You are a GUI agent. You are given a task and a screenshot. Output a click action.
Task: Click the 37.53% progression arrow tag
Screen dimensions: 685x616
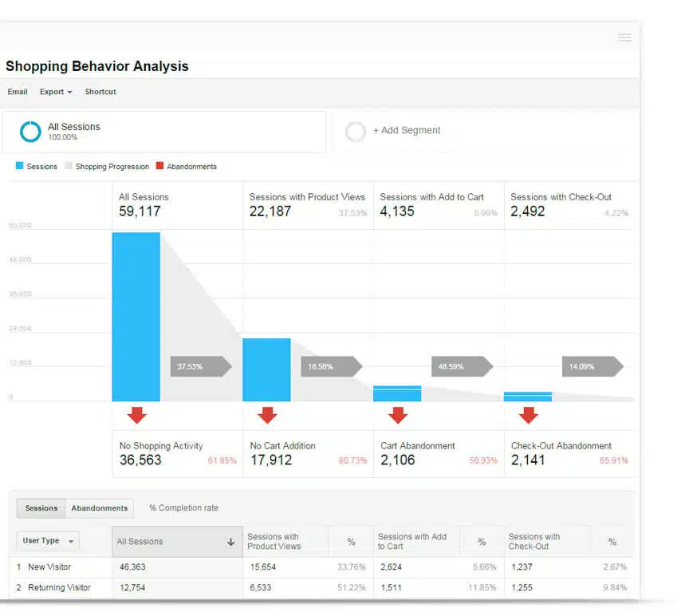click(x=201, y=366)
